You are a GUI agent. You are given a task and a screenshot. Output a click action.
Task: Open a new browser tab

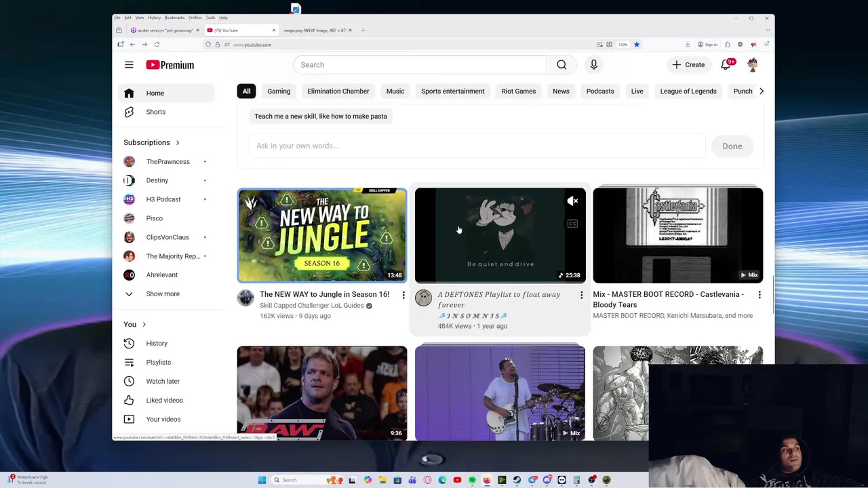pos(363,30)
